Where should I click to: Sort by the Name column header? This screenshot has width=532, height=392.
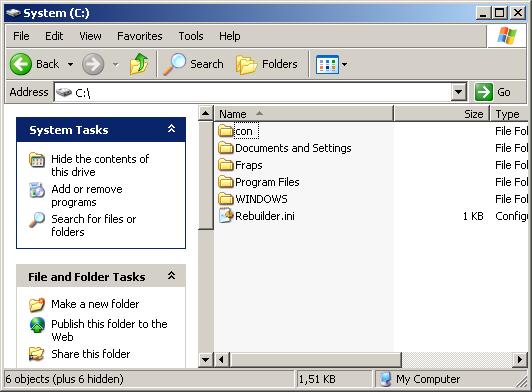304,114
